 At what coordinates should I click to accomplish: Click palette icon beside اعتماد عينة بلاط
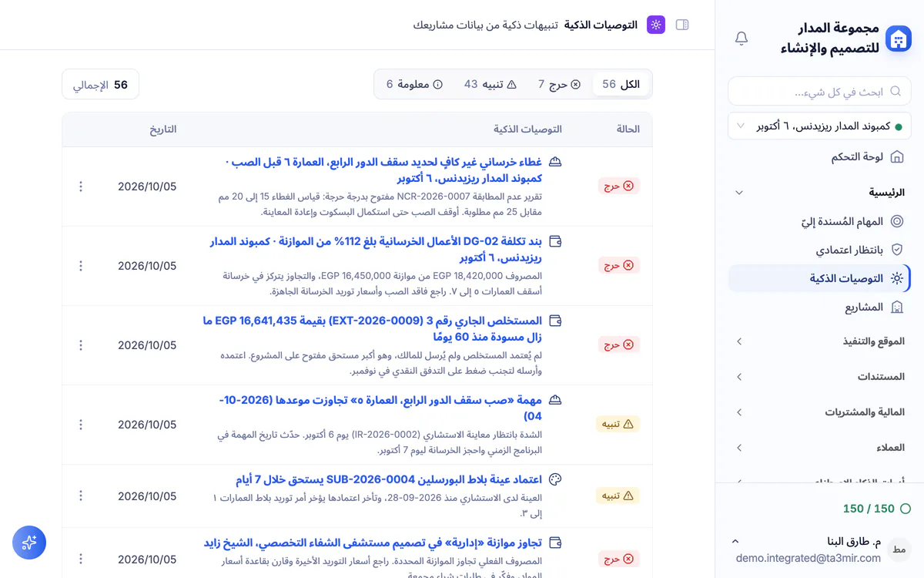pos(555,479)
